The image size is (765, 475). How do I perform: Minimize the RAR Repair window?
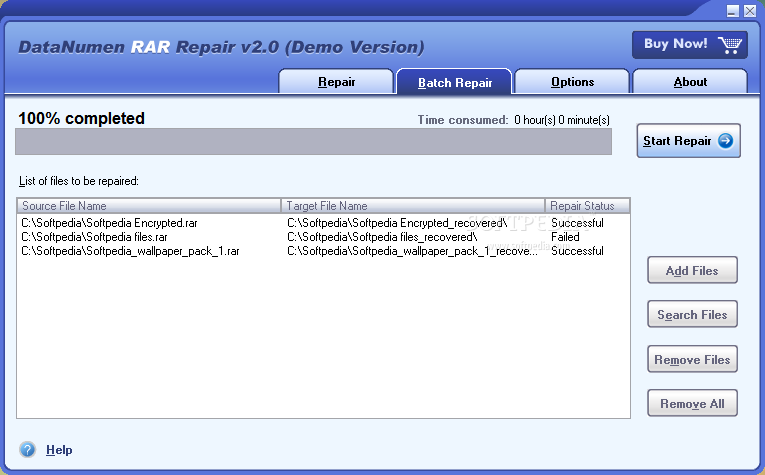tap(732, 11)
